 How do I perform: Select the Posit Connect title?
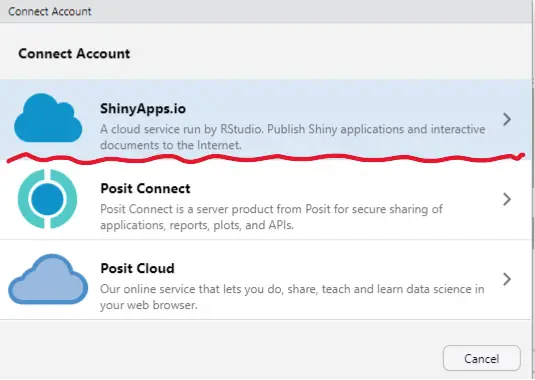[x=145, y=188]
